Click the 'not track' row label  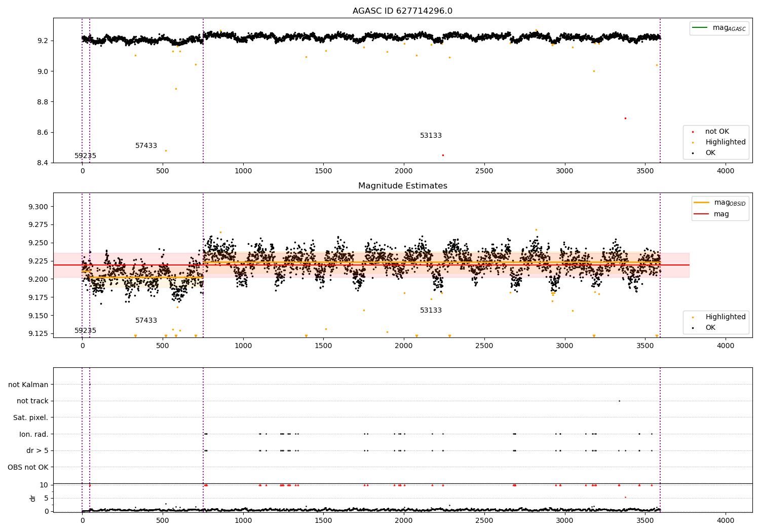pyautogui.click(x=32, y=401)
